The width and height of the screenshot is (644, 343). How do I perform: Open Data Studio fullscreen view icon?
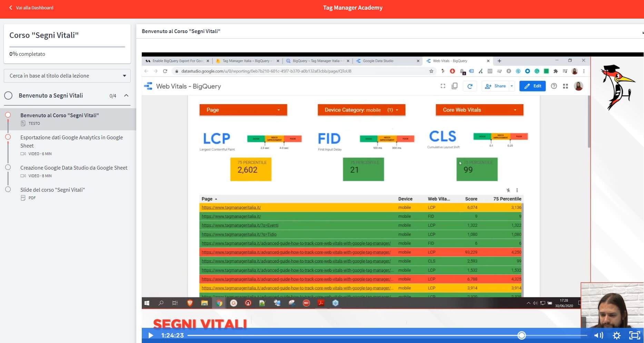(443, 86)
